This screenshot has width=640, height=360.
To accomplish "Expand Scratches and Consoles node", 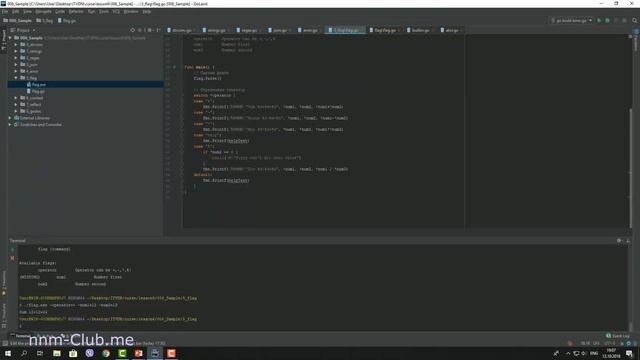I will coord(10,124).
